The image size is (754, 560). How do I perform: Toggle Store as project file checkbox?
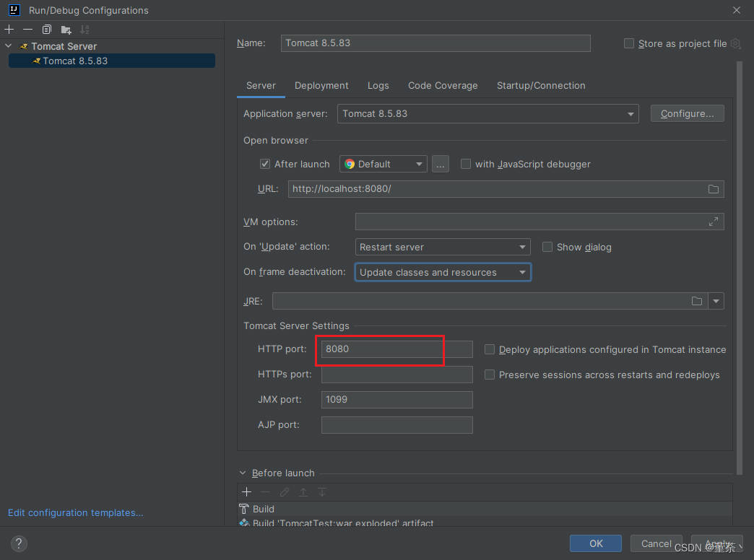pyautogui.click(x=628, y=43)
